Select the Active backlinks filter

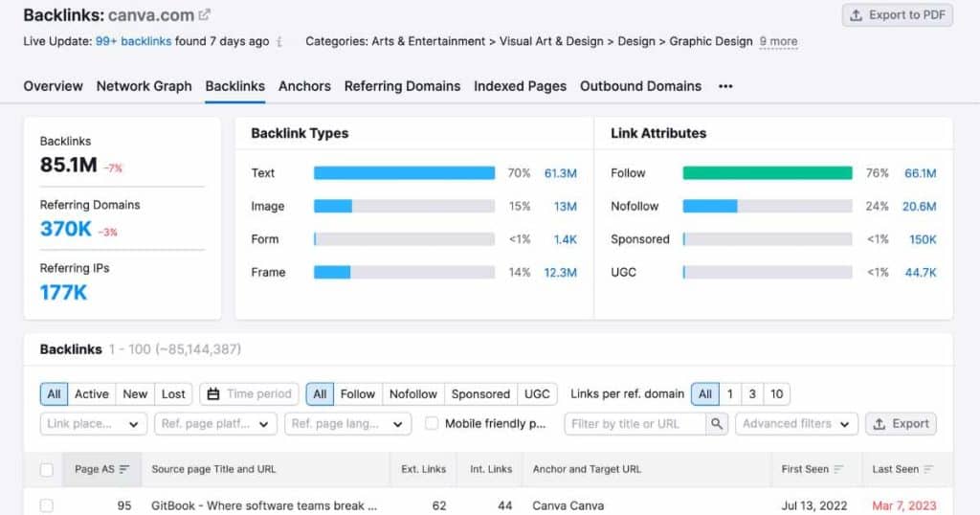(91, 394)
